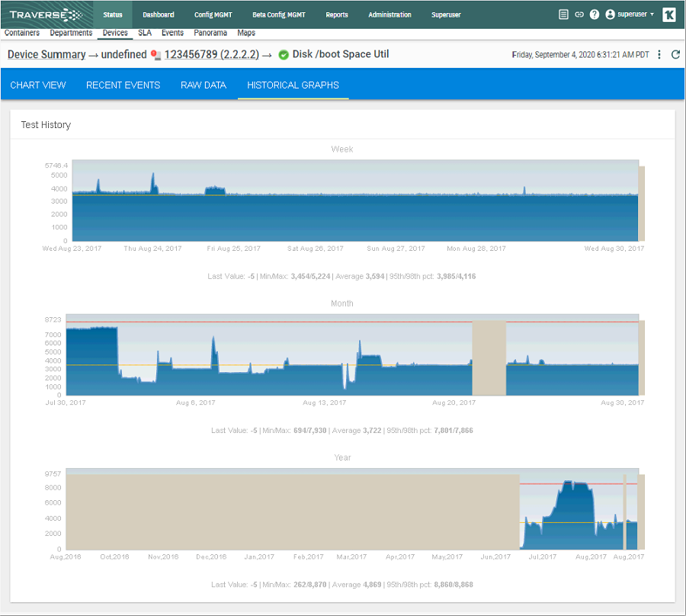
Task: Click the superuser account avatar icon
Action: [610, 14]
